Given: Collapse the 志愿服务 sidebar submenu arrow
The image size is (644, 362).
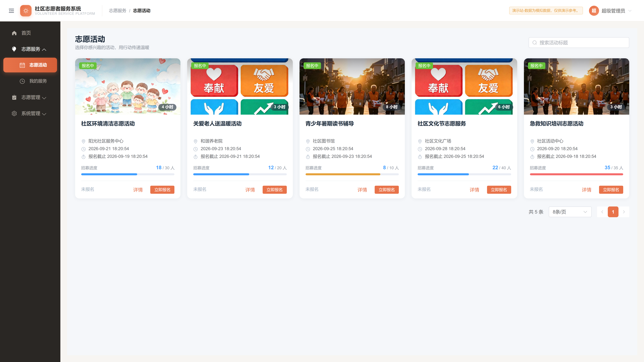Looking at the screenshot, I should click(44, 49).
